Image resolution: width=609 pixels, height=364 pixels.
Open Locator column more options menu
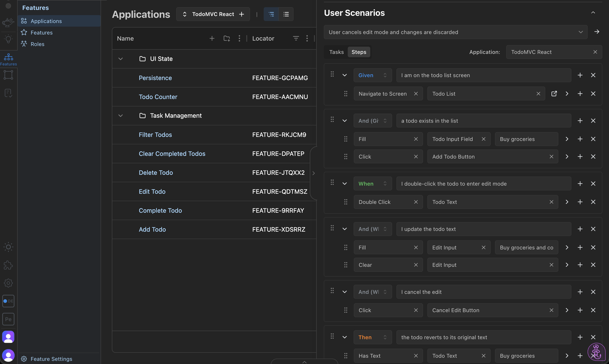coord(307,38)
